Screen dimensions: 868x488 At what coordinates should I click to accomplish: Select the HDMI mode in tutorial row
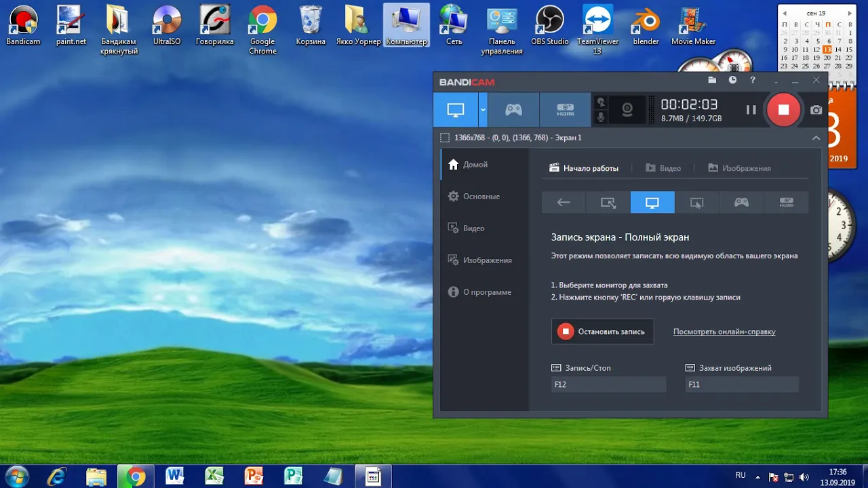point(787,202)
